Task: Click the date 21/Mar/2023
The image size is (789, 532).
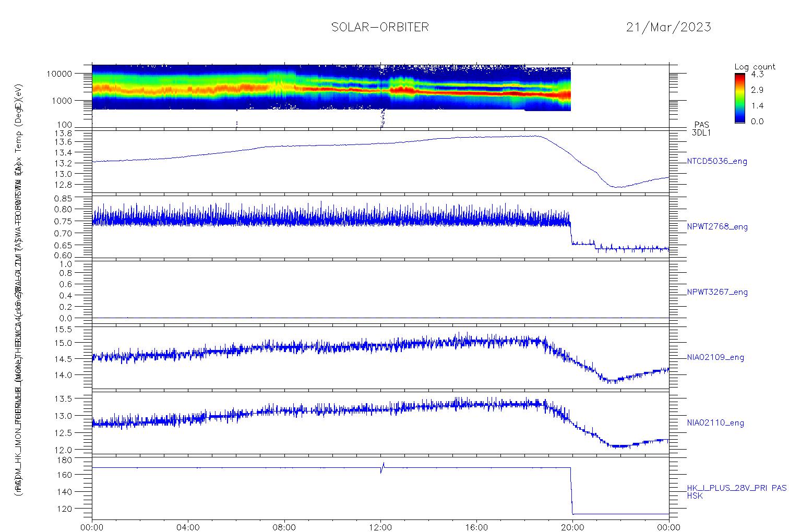Action: tap(668, 27)
